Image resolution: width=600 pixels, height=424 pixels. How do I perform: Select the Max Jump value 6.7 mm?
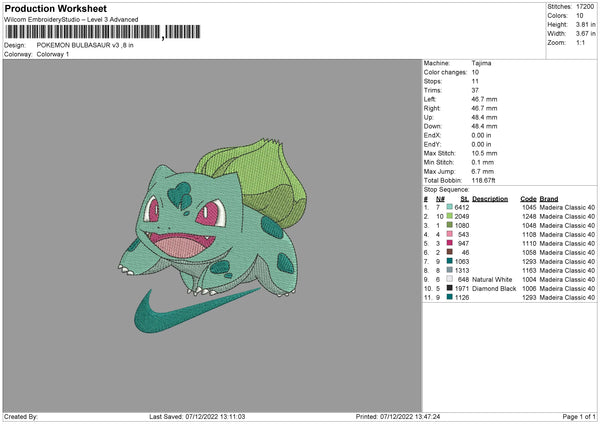[483, 171]
